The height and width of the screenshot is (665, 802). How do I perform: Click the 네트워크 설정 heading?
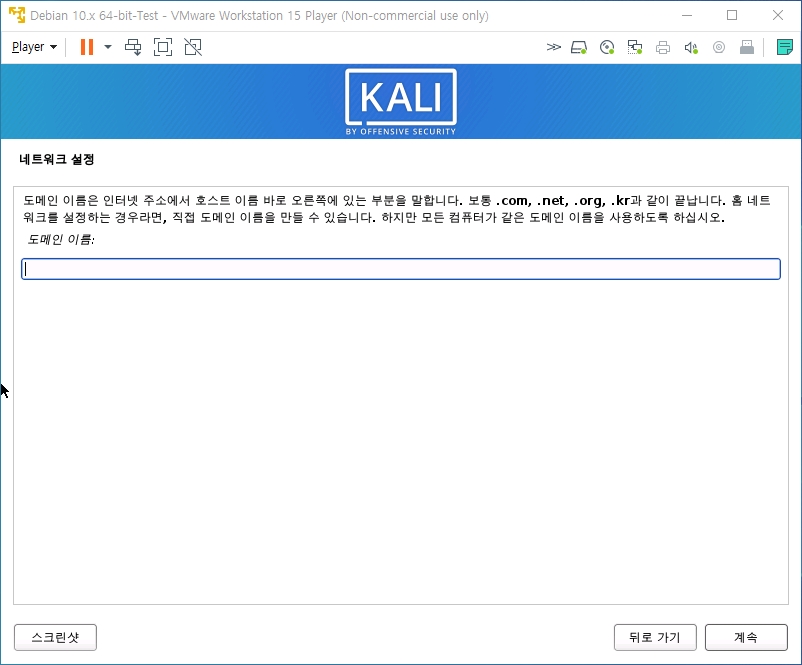pyautogui.click(x=57, y=159)
